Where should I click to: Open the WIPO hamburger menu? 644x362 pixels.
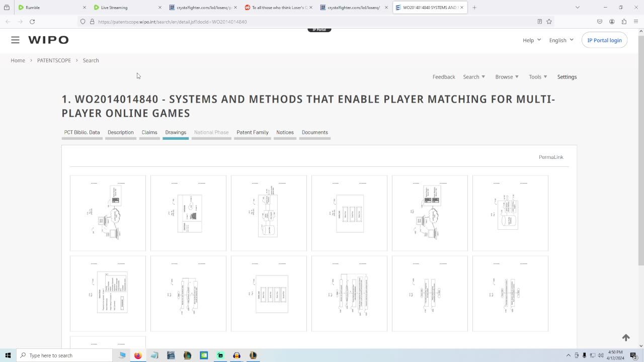point(15,40)
